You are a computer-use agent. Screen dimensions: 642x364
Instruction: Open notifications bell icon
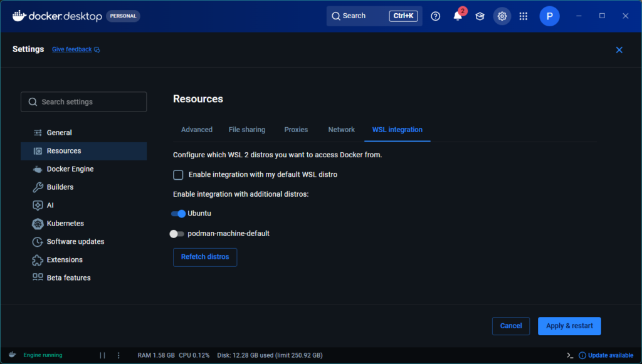point(458,16)
